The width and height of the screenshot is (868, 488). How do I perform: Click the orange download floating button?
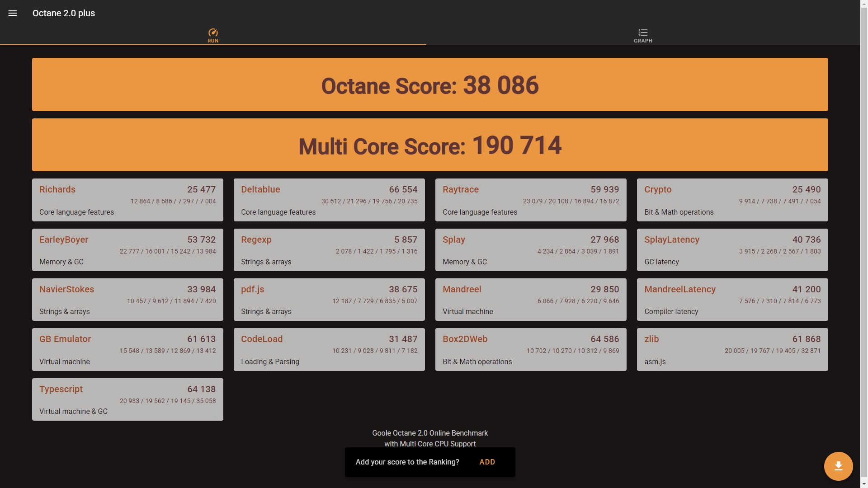(x=838, y=466)
